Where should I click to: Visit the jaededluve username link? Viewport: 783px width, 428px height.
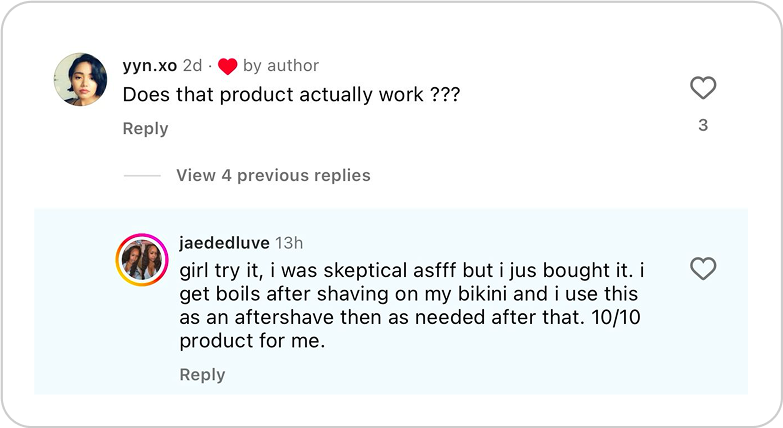[224, 242]
